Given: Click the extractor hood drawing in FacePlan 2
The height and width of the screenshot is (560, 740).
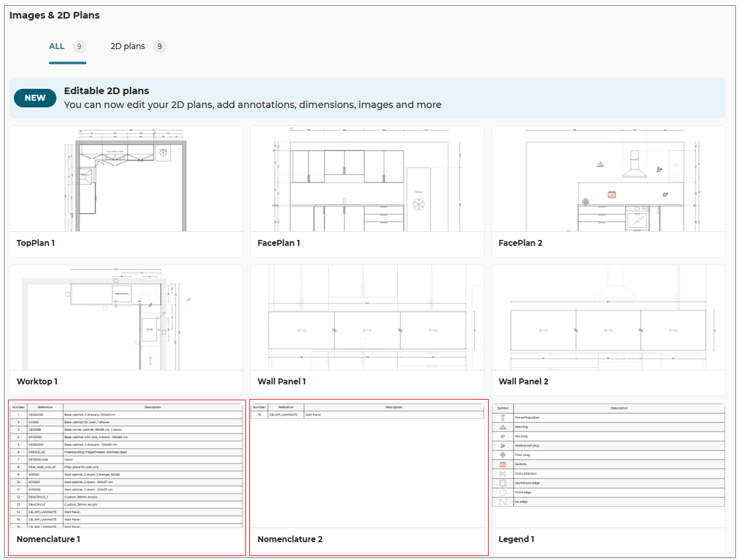Looking at the screenshot, I should coord(635,166).
